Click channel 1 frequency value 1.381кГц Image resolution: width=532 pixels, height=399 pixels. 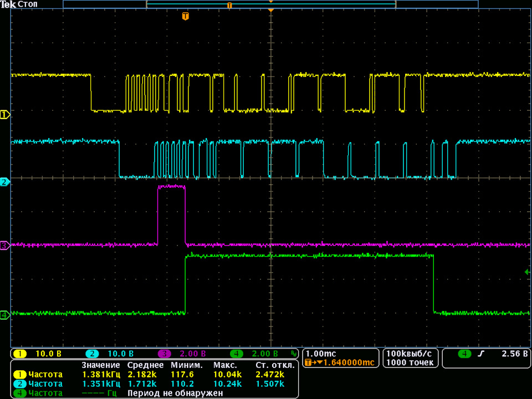(x=101, y=374)
